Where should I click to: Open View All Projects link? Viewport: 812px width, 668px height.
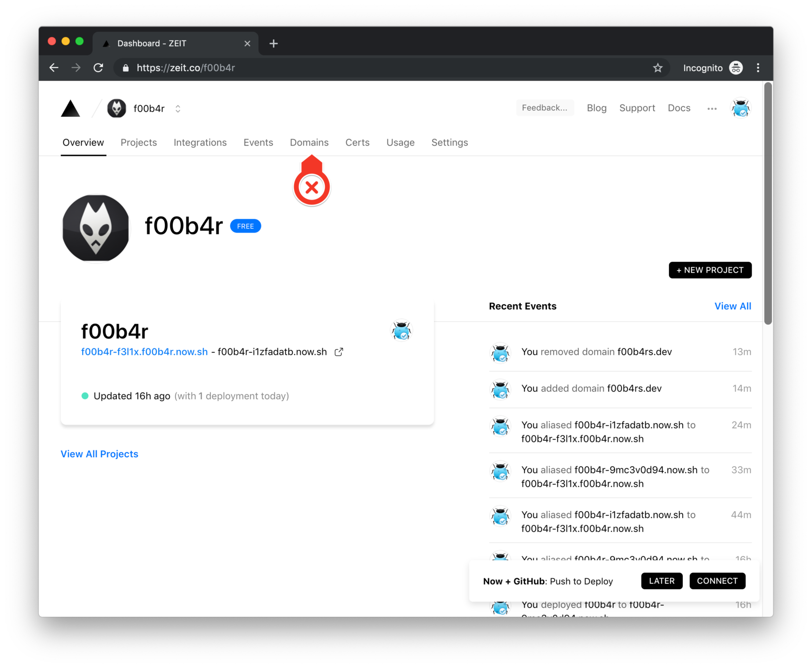coord(99,454)
